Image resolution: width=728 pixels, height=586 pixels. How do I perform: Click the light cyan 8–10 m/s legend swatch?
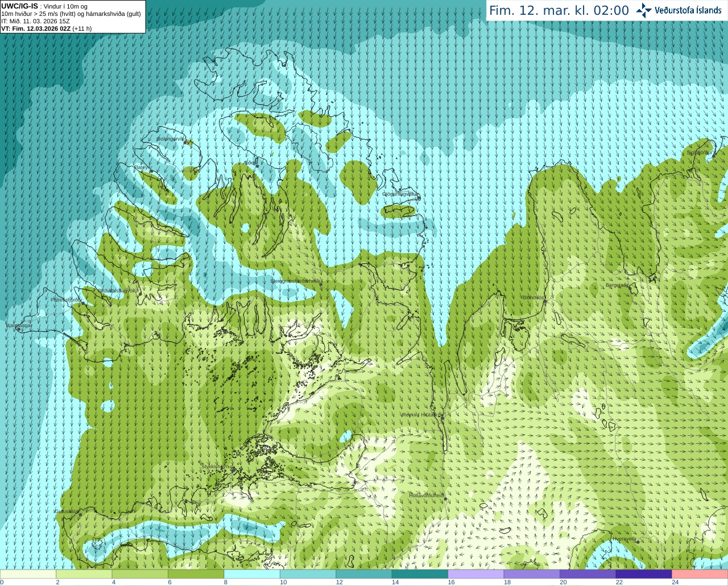tap(252, 573)
